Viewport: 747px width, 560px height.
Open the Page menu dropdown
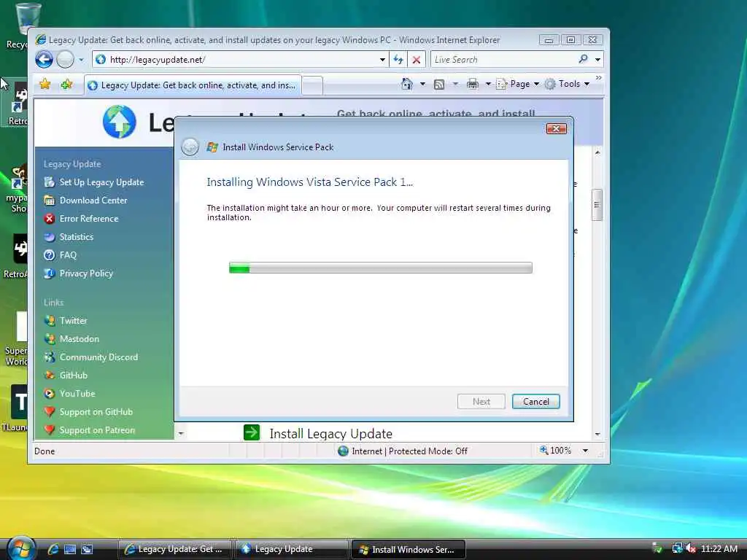pyautogui.click(x=517, y=85)
